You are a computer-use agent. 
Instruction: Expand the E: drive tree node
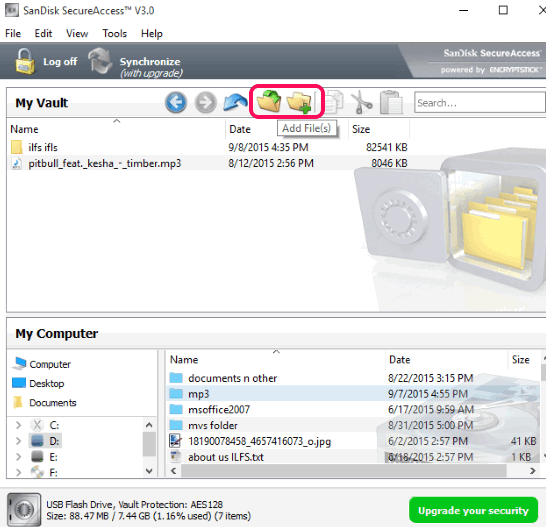(18, 457)
